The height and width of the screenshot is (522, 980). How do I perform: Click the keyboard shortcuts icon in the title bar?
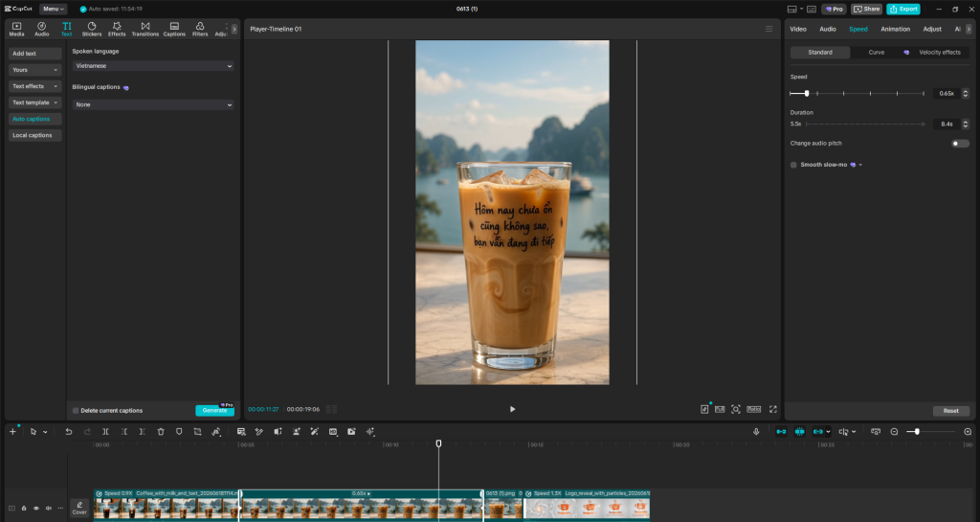click(812, 9)
